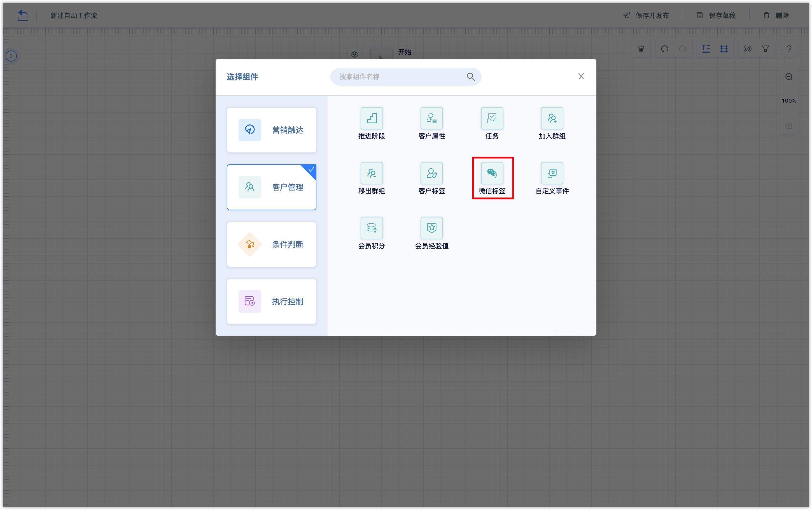Expand the left side panel arrow
812x510 pixels.
point(11,56)
